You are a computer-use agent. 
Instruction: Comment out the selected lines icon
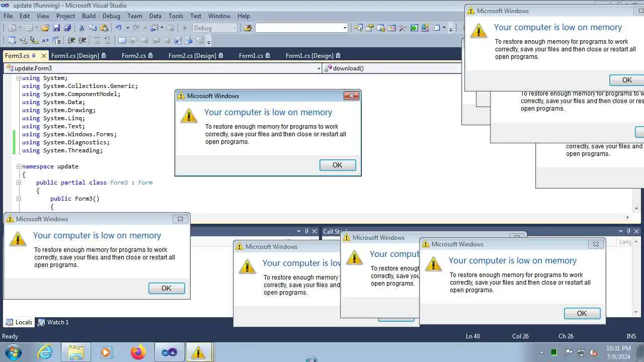tap(96, 40)
